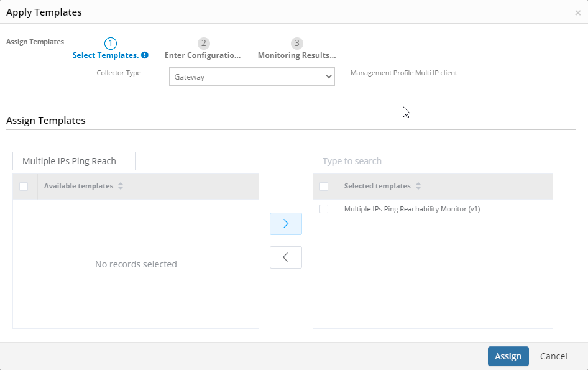Click the step 2 numbered circle
This screenshot has height=370, width=588.
click(203, 43)
